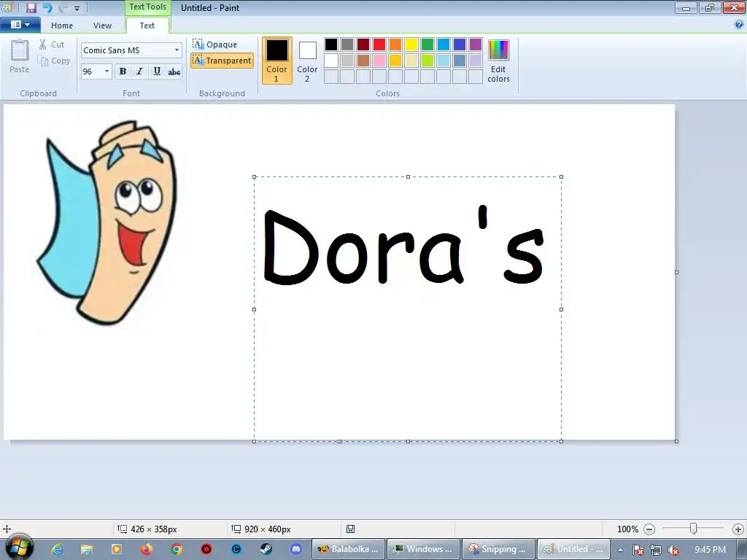
Task: Pick the dark red color swatch
Action: 363,44
